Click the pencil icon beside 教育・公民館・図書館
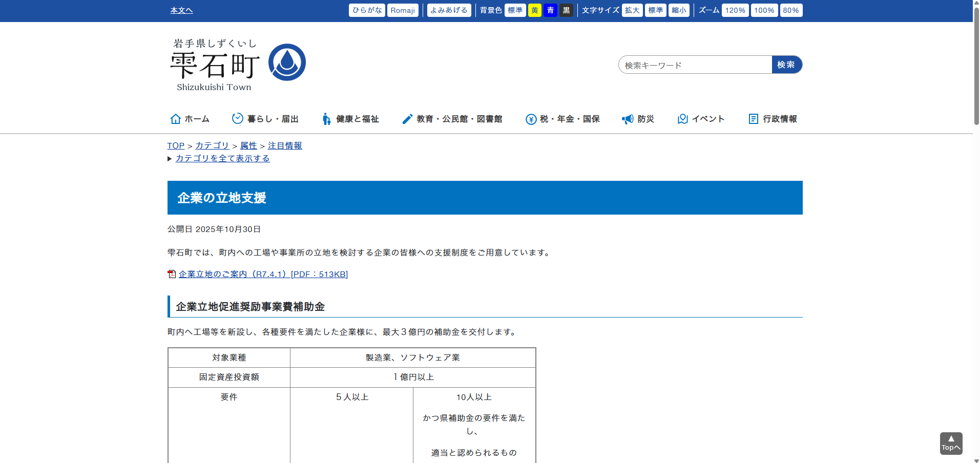 407,119
